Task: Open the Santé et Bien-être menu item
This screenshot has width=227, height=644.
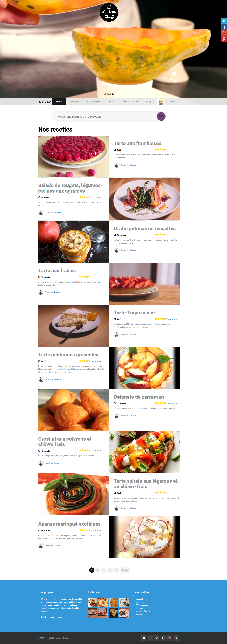Action: pos(130,102)
